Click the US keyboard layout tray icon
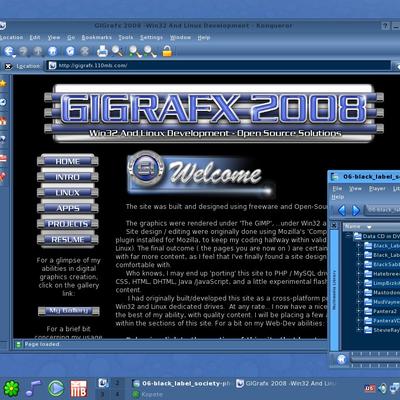Viewport: 400px width, 400px height. pos(370,388)
